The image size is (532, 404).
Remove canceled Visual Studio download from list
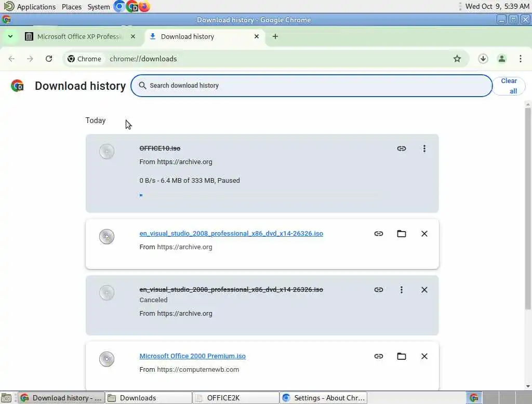click(x=424, y=290)
